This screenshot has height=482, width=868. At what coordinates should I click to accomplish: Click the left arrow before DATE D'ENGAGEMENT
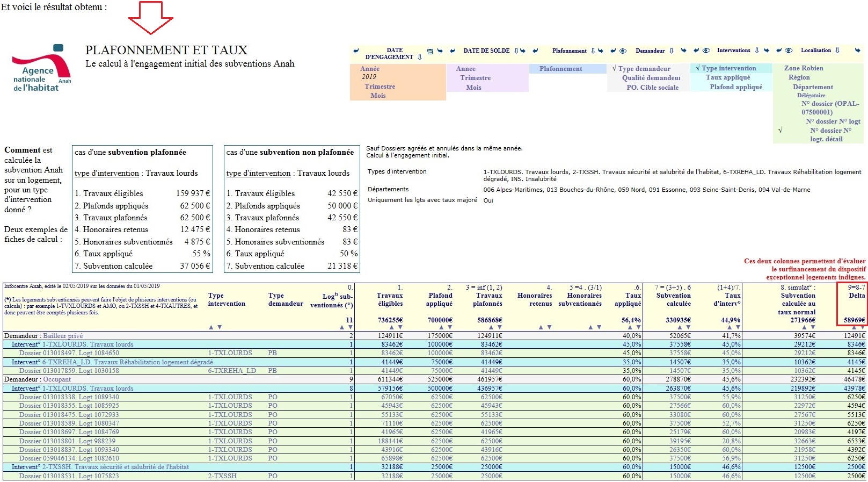tap(356, 51)
